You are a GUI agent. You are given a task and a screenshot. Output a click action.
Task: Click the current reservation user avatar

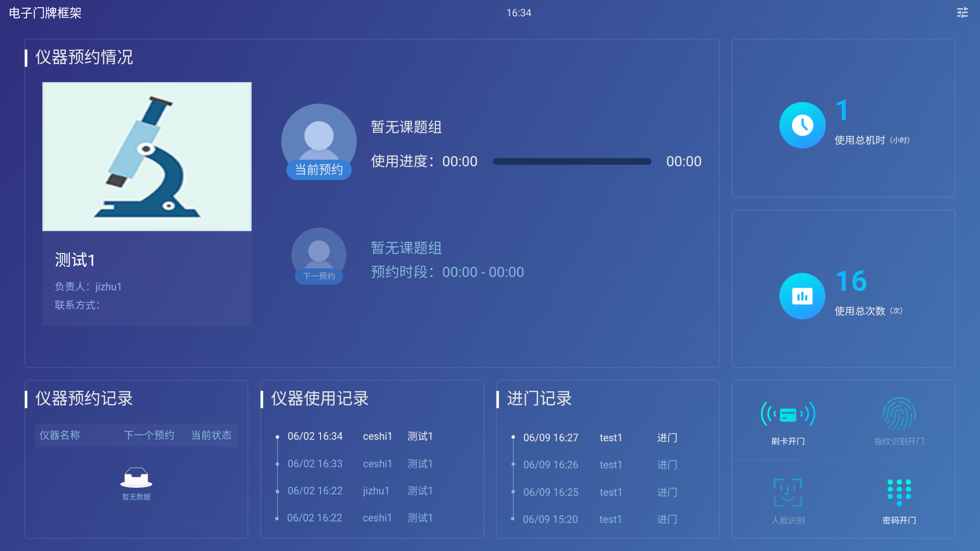tap(319, 135)
